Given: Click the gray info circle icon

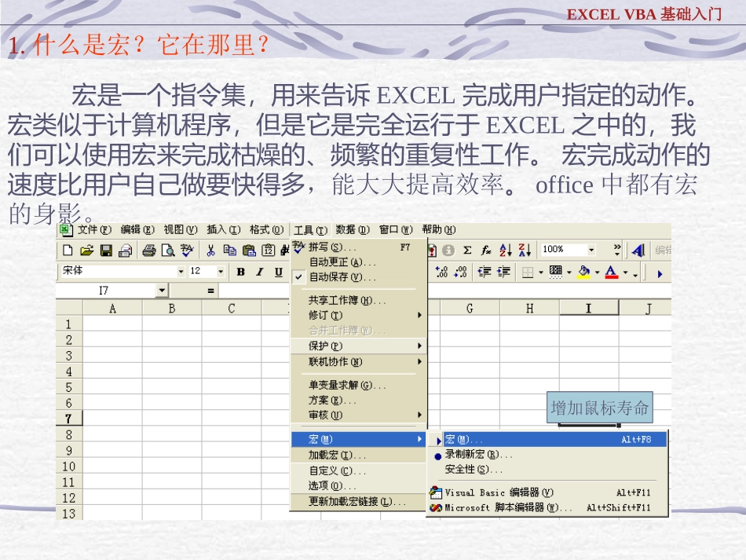Looking at the screenshot, I should pos(448,251).
